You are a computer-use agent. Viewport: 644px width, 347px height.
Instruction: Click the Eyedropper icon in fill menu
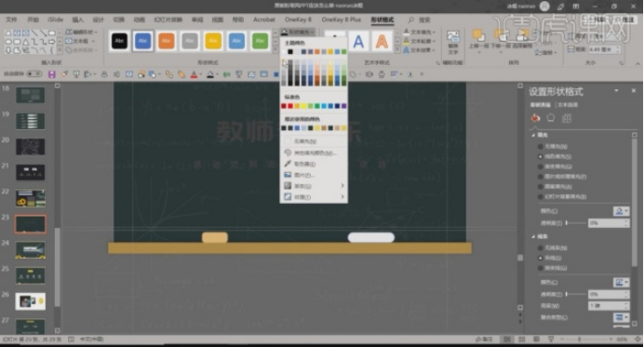[x=288, y=164]
